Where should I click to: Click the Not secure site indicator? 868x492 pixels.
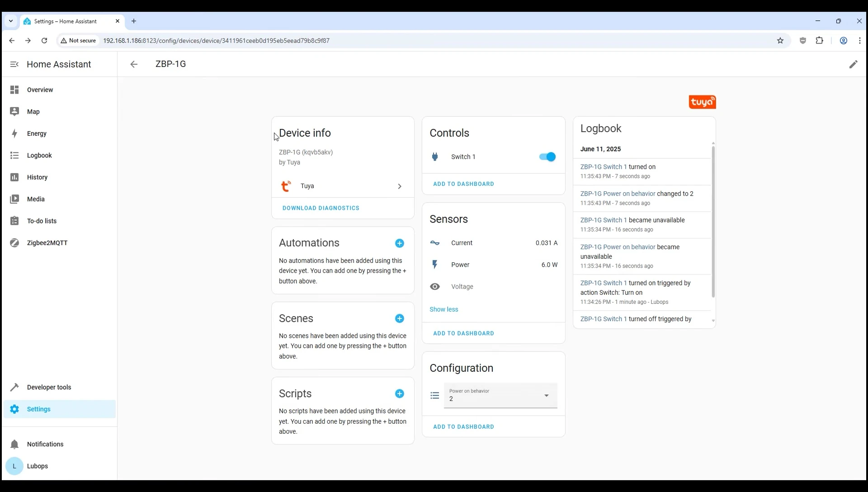(78, 41)
